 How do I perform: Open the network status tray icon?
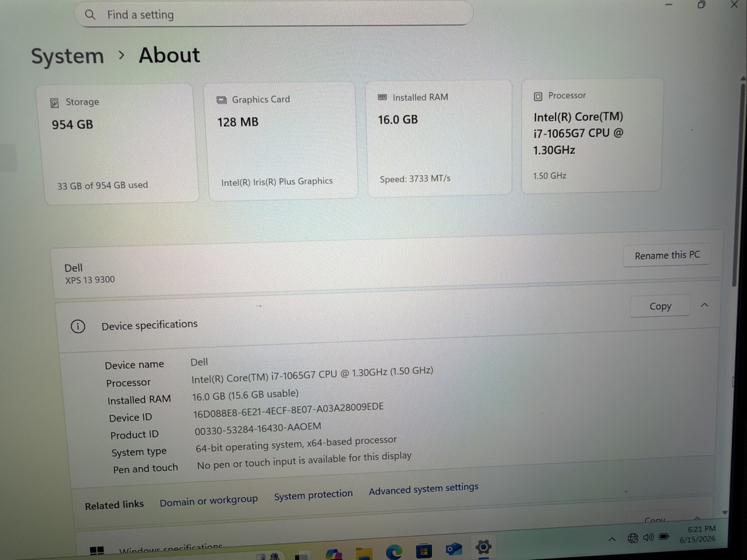click(x=633, y=539)
